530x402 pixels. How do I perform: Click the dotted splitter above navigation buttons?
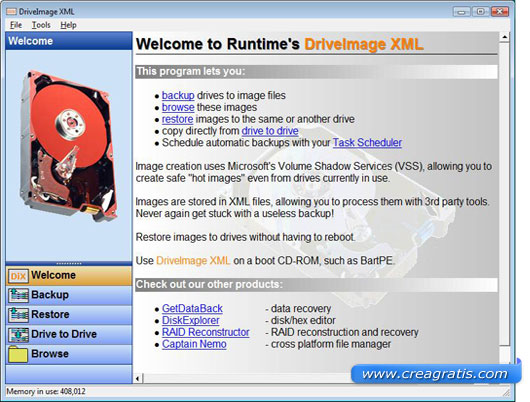click(x=69, y=263)
